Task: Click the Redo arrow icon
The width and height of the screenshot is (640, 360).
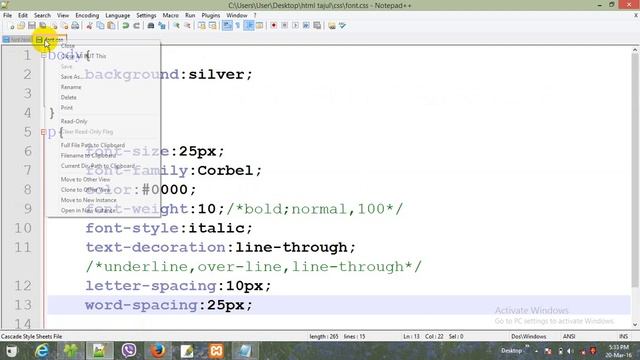Action: click(x=136, y=26)
